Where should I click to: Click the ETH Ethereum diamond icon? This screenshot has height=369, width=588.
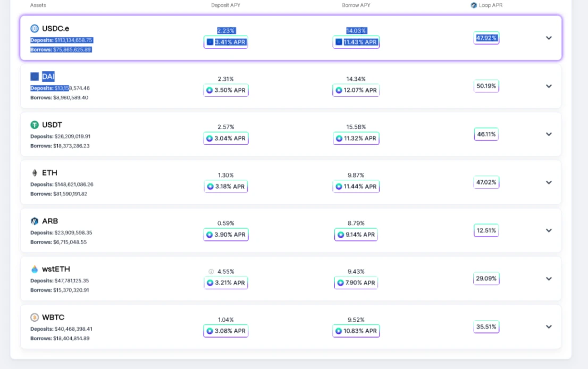tap(35, 173)
